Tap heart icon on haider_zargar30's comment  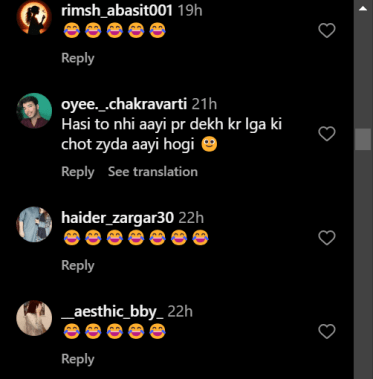click(x=327, y=238)
